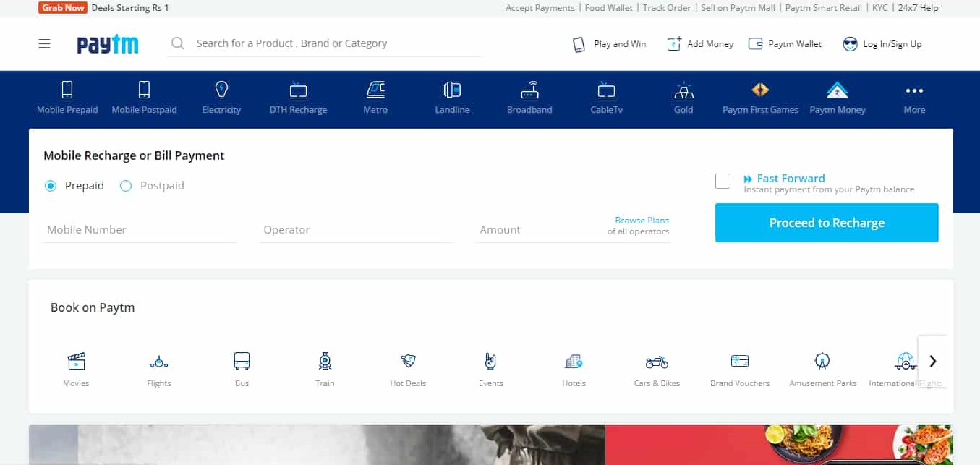Open the Paytm Money icon
This screenshot has width=980, height=465.
[x=838, y=90]
